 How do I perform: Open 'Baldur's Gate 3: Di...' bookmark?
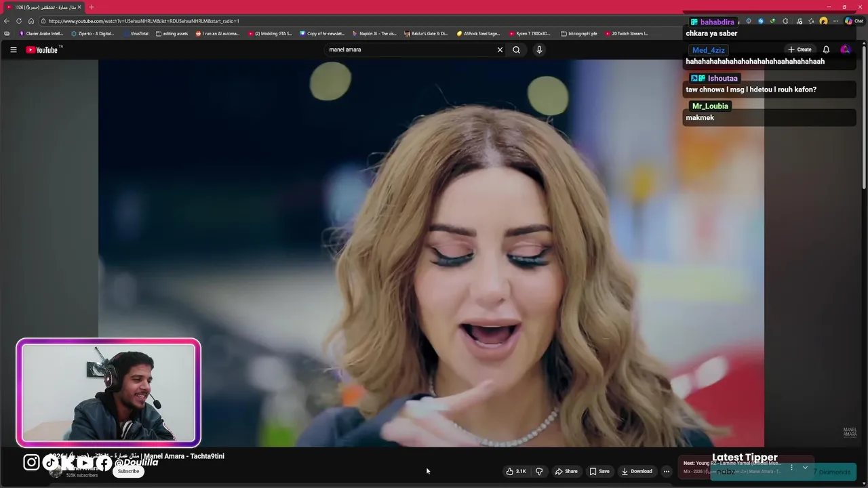point(426,33)
